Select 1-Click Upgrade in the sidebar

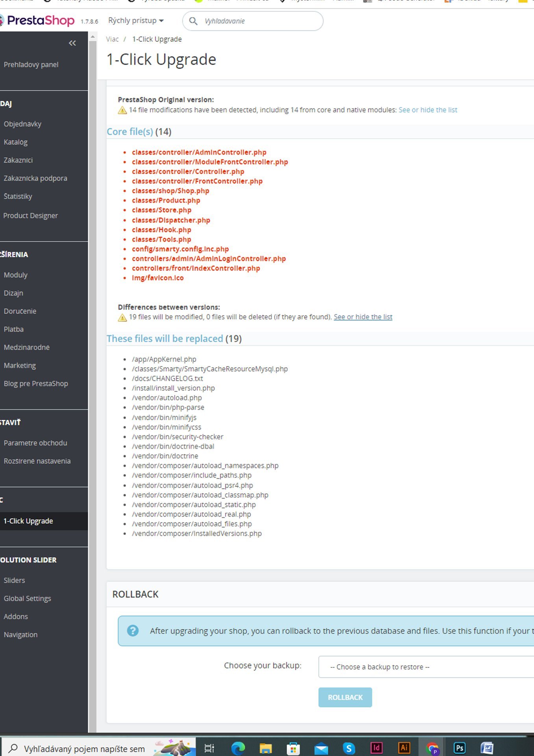coord(28,521)
